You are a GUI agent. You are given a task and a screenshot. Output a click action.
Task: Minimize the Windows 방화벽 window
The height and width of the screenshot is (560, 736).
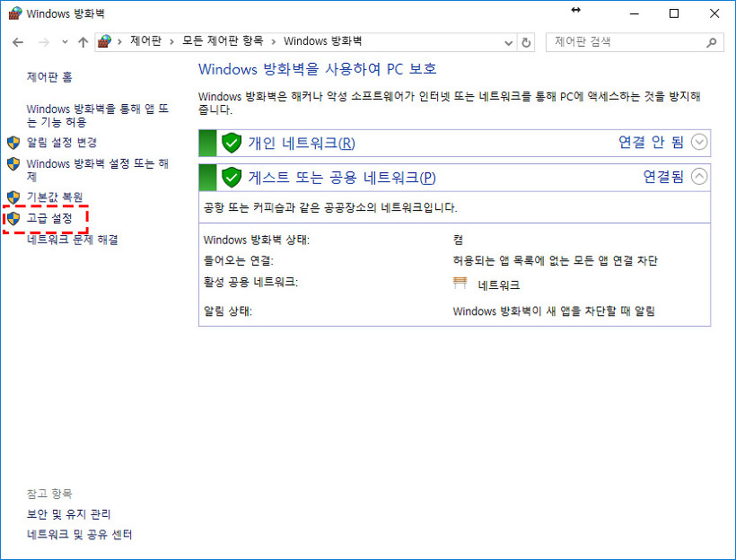[635, 13]
